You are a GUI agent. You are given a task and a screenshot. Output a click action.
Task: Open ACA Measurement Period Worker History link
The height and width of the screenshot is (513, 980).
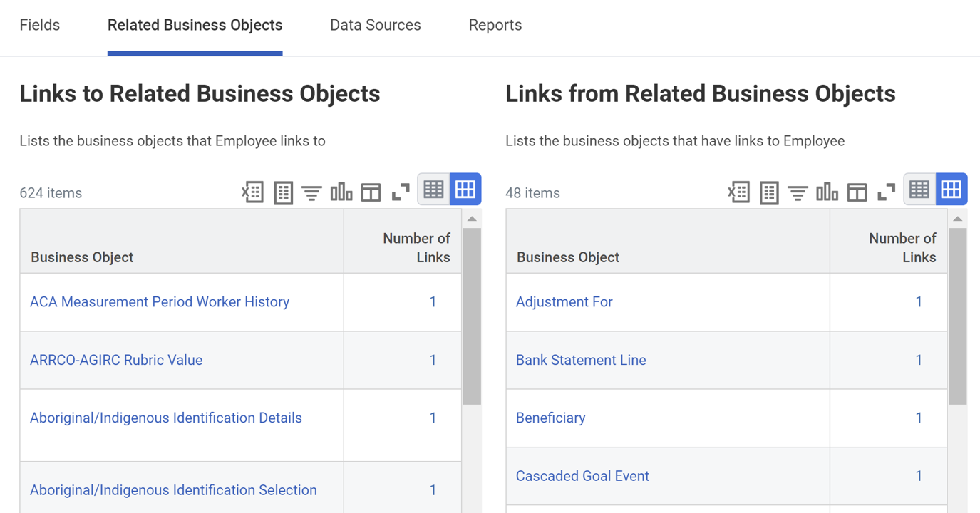tap(160, 302)
